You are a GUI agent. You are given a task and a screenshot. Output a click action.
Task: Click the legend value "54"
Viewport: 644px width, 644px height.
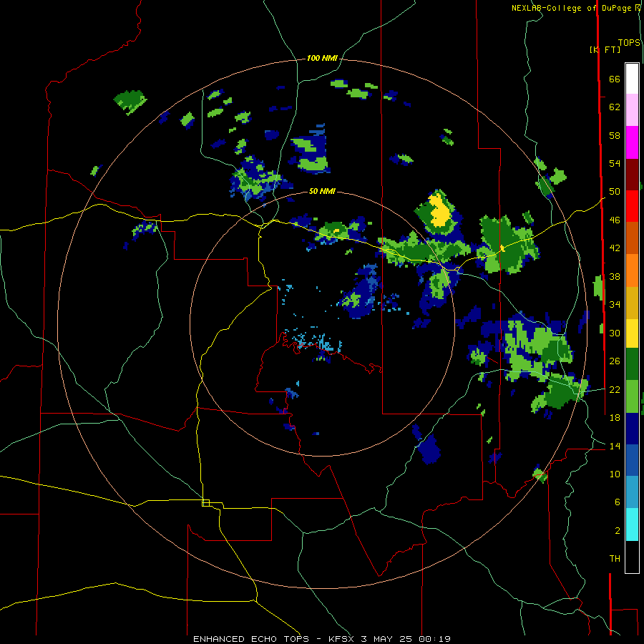[x=615, y=163]
